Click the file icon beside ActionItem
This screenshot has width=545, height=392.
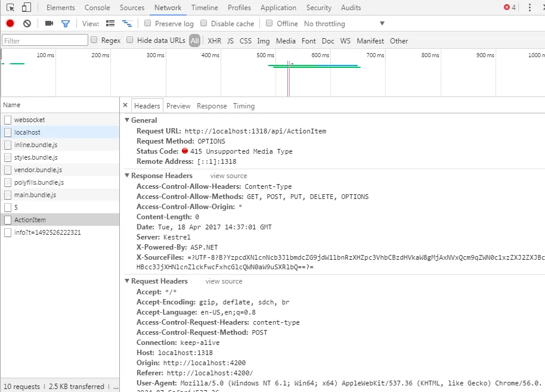tap(8, 220)
